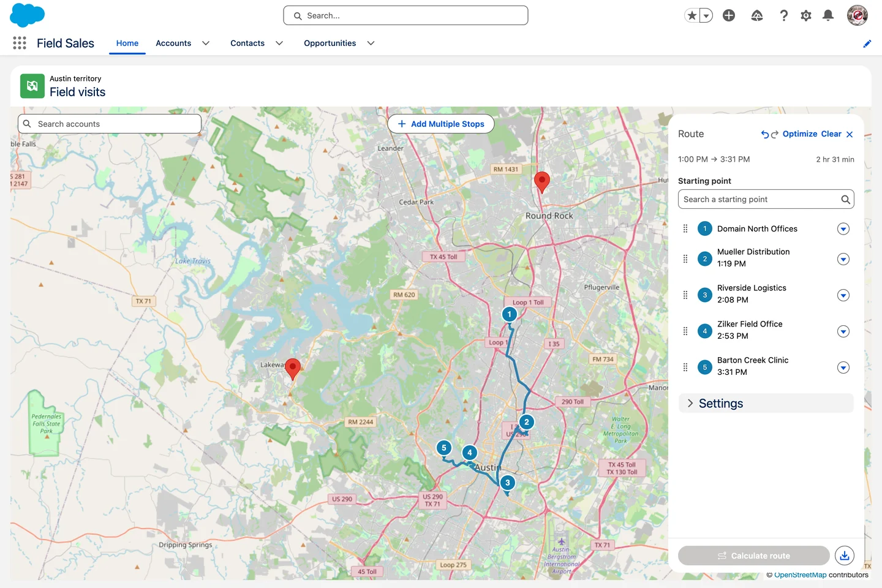Screen dimensions: 882x588
Task: Open the Zilker Field Office stop dropdown
Action: coord(843,331)
